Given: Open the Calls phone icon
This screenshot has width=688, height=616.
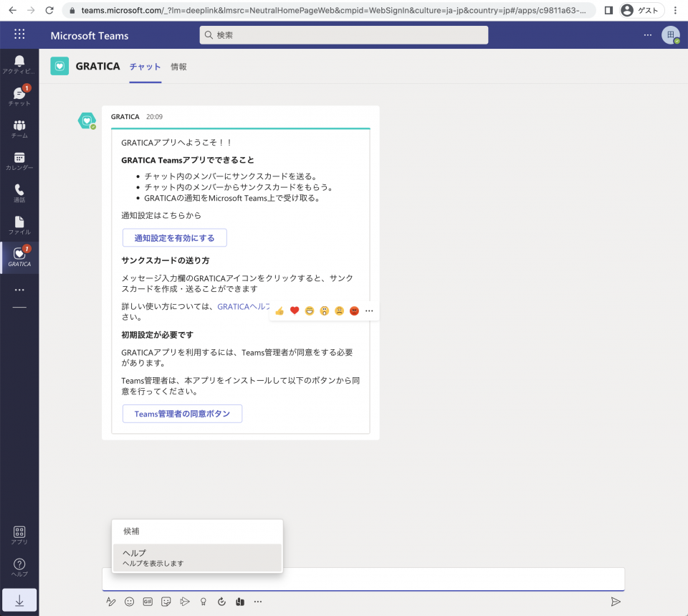Looking at the screenshot, I should 19,193.
